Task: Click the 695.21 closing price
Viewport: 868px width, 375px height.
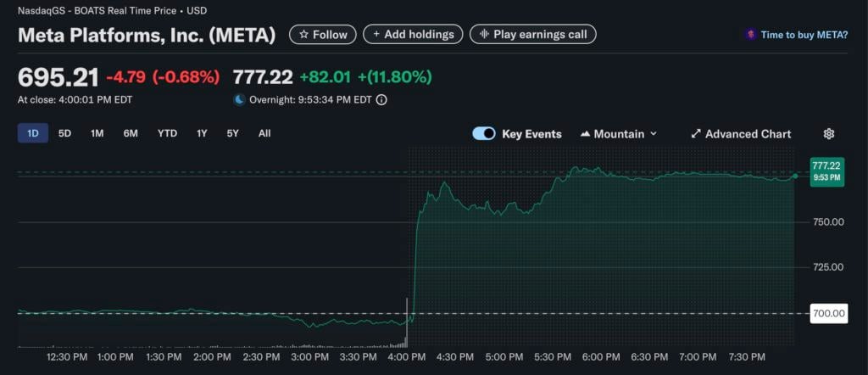Action: click(x=58, y=77)
